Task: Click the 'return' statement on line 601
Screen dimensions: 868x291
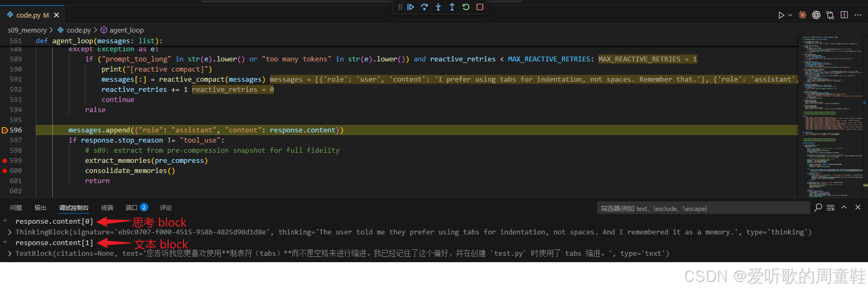Action: pyautogui.click(x=97, y=180)
